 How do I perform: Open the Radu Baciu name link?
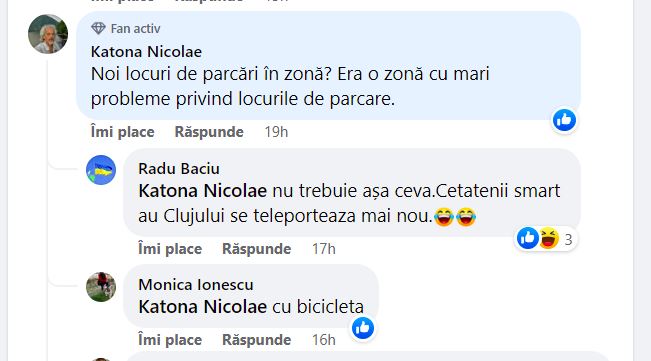pos(179,169)
